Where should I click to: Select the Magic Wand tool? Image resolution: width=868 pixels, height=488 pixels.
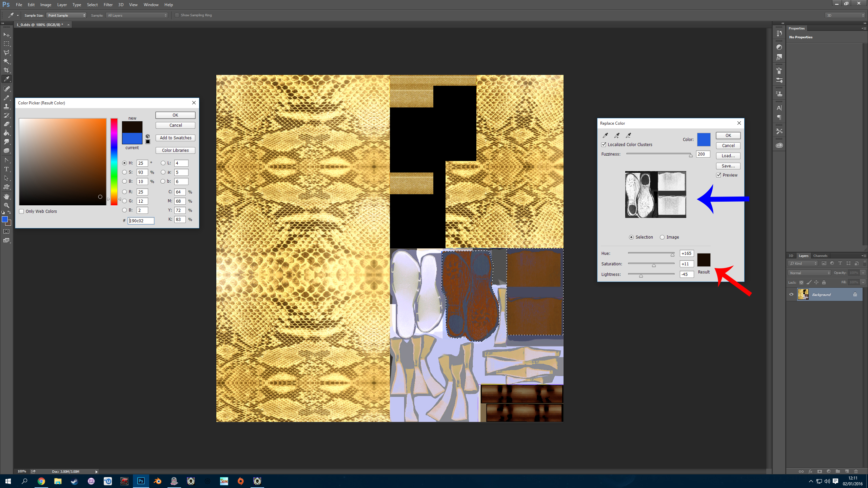pyautogui.click(x=6, y=61)
